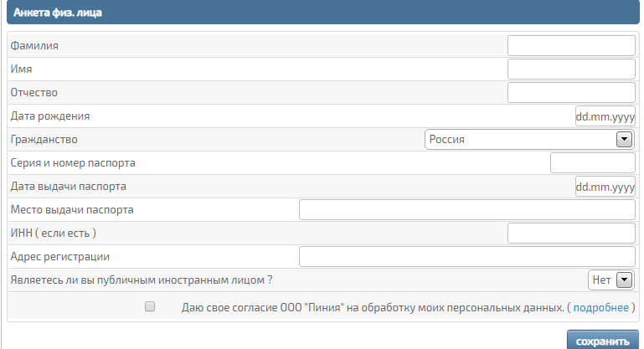This screenshot has height=349, width=644.
Task: Click the Серия и номер паспорта field
Action: coord(593,163)
